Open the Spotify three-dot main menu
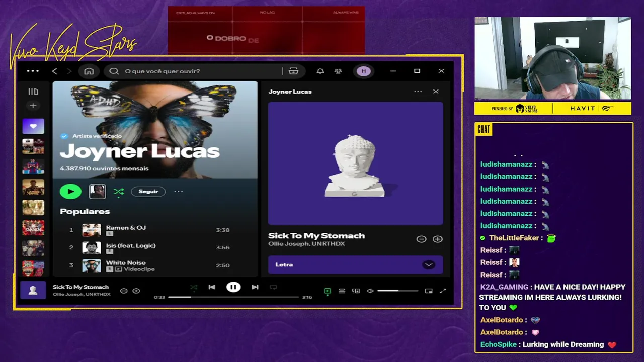 (x=33, y=71)
